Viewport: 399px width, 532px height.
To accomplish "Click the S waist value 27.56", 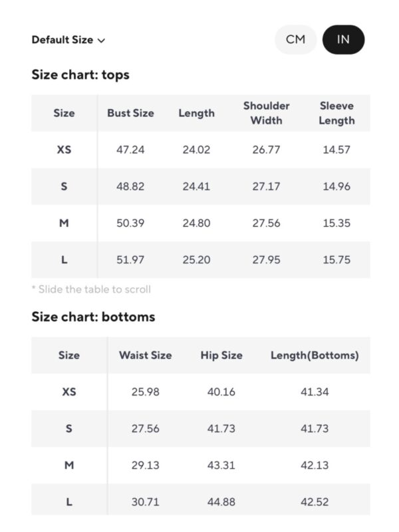I will pyautogui.click(x=145, y=428).
